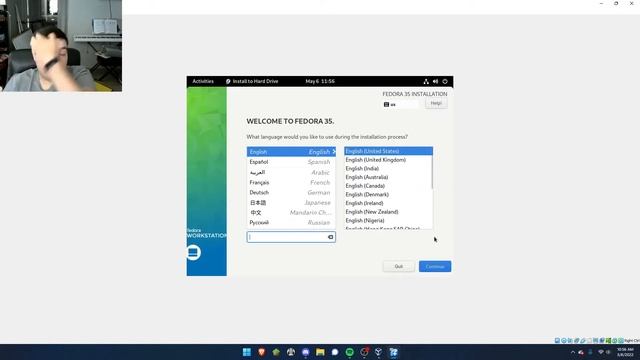Viewport: 640px width, 360px height.
Task: Select the Arabic language row
Action: [x=291, y=172]
